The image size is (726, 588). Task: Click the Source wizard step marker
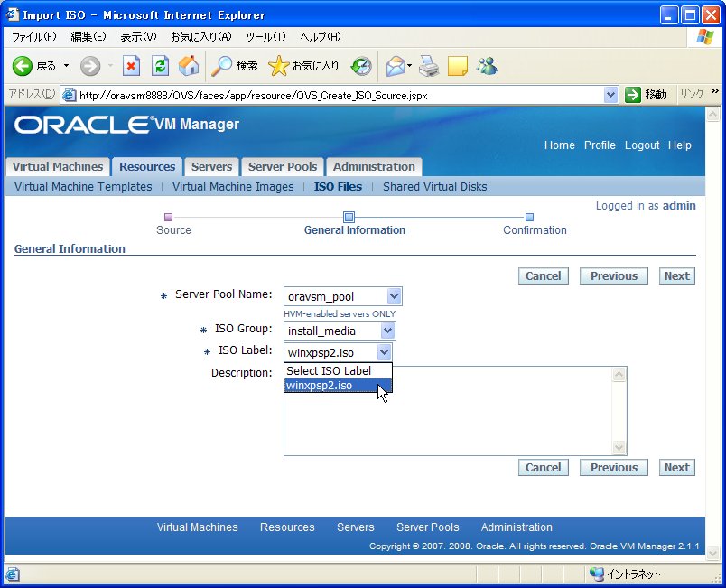(x=169, y=217)
